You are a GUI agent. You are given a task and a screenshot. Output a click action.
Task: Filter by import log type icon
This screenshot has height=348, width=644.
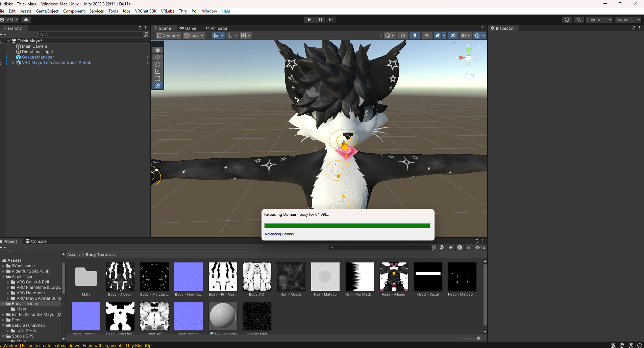click(460, 248)
